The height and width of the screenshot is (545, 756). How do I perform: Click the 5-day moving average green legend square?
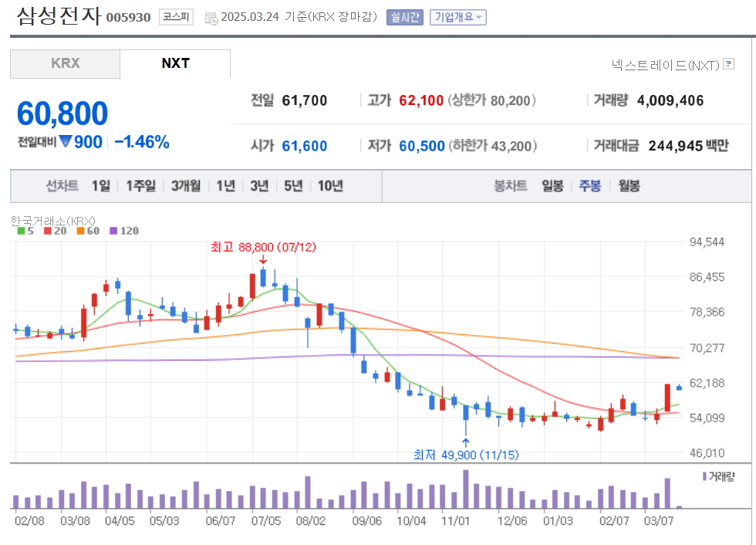21,231
